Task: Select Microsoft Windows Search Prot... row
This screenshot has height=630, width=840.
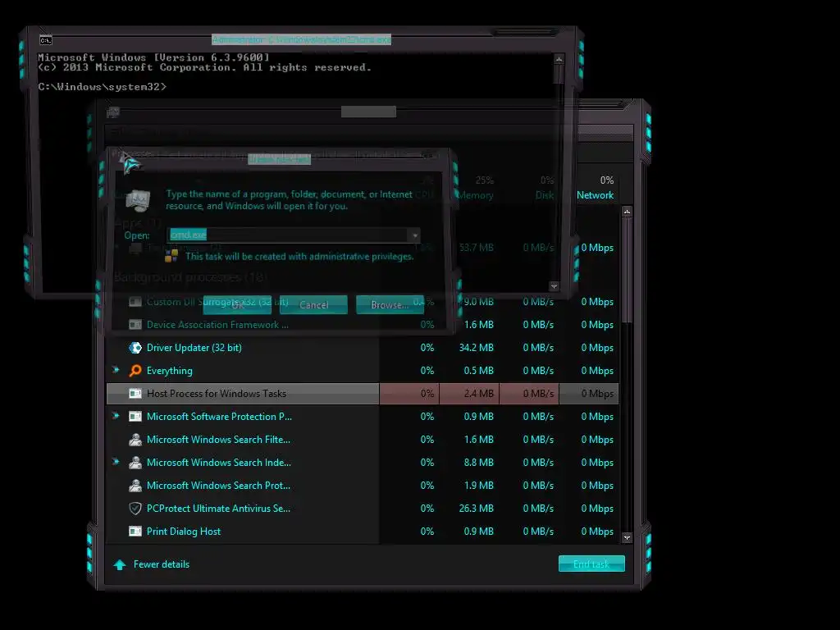Action: point(363,486)
